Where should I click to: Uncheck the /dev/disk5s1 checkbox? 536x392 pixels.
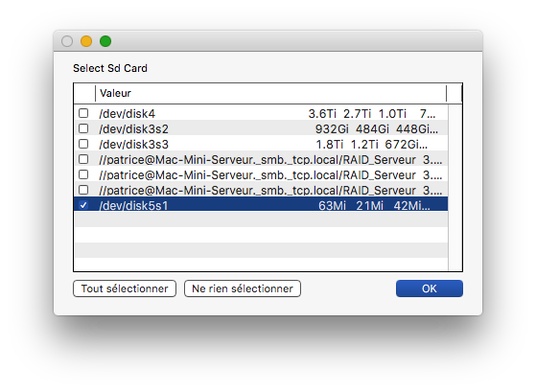pos(83,205)
